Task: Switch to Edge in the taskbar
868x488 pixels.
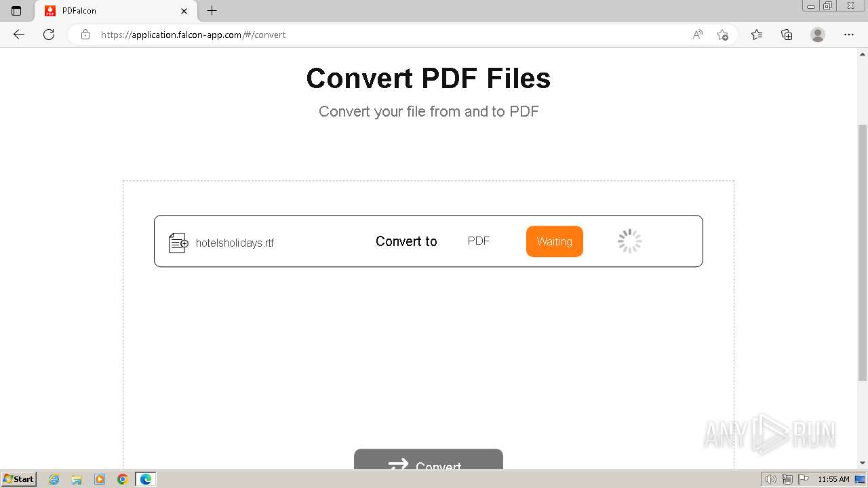Action: pos(146,479)
